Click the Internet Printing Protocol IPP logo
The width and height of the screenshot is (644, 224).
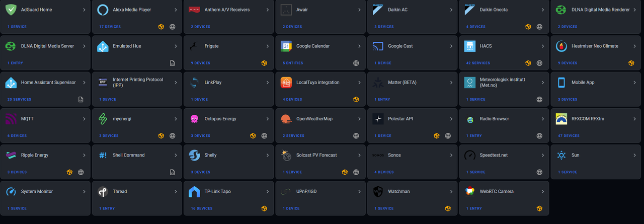103,82
